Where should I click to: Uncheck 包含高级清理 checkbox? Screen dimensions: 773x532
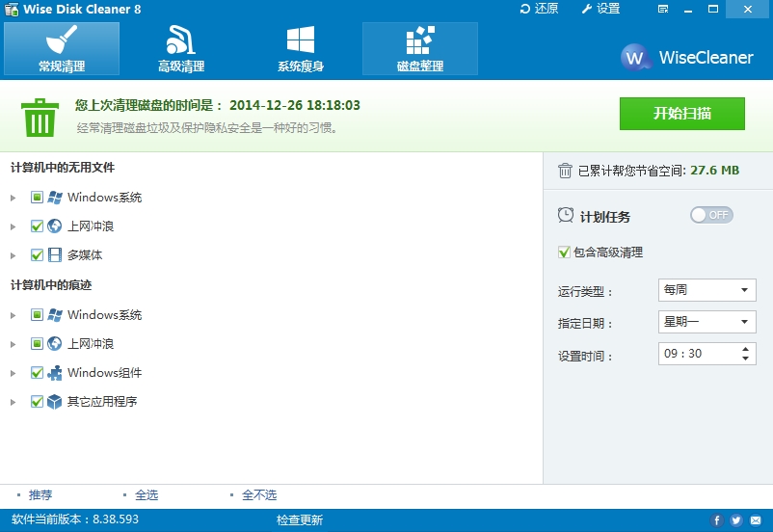pyautogui.click(x=564, y=253)
